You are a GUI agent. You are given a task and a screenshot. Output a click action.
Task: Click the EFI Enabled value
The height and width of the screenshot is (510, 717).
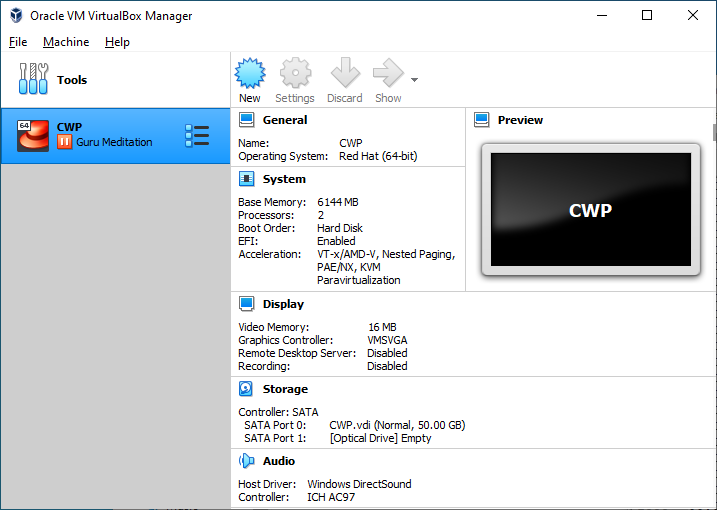[x=336, y=241]
